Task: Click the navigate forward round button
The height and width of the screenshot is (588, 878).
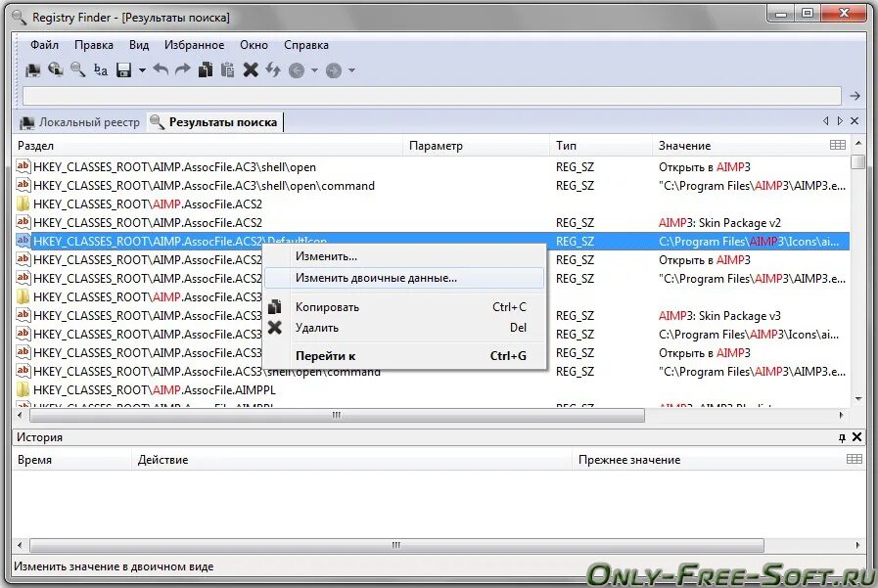Action: coord(334,70)
